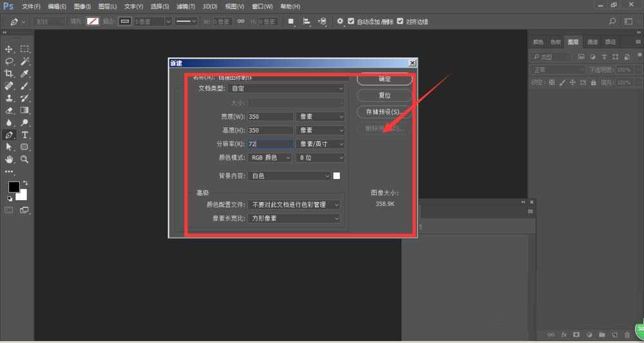Click the path options gear icon
The height and width of the screenshot is (343, 644).
click(x=340, y=21)
